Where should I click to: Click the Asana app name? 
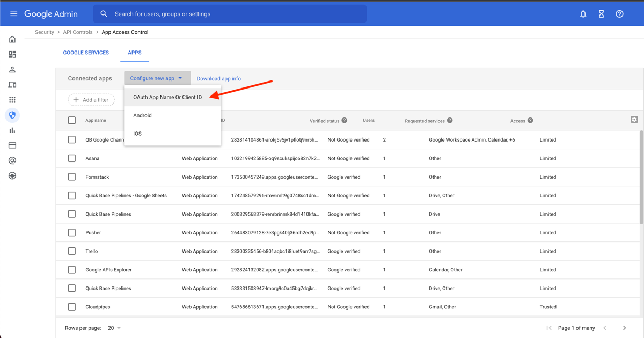92,158
